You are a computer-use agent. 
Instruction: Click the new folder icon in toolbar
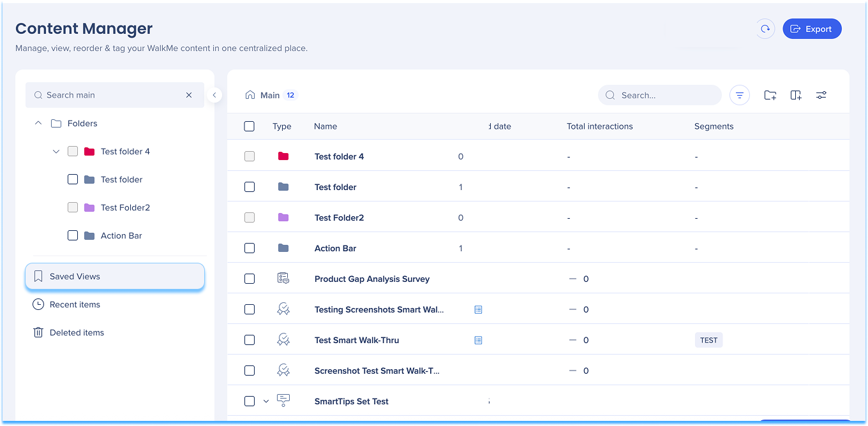coord(770,95)
